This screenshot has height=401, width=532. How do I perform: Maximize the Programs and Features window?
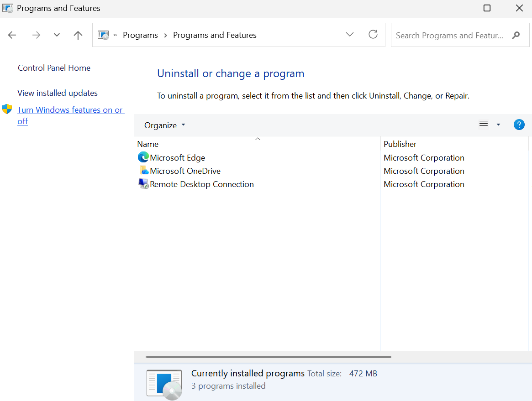tap(487, 8)
